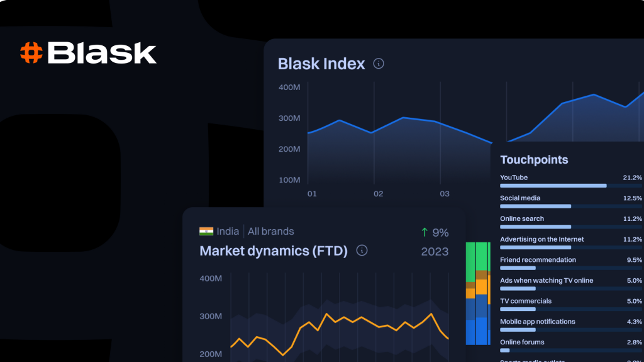The image size is (644, 362).
Task: Click Advertising on the Internet label
Action: pyautogui.click(x=541, y=239)
